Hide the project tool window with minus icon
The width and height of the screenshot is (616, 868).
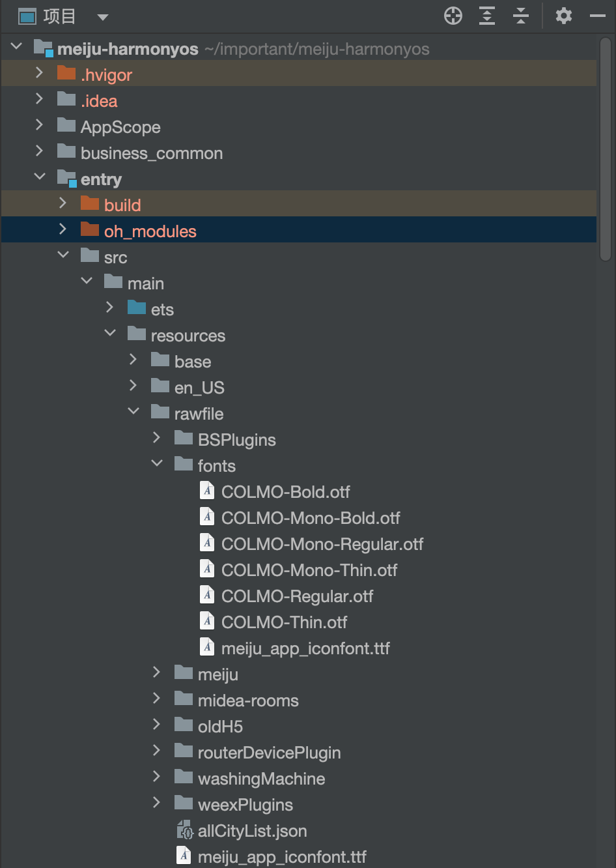(x=597, y=16)
